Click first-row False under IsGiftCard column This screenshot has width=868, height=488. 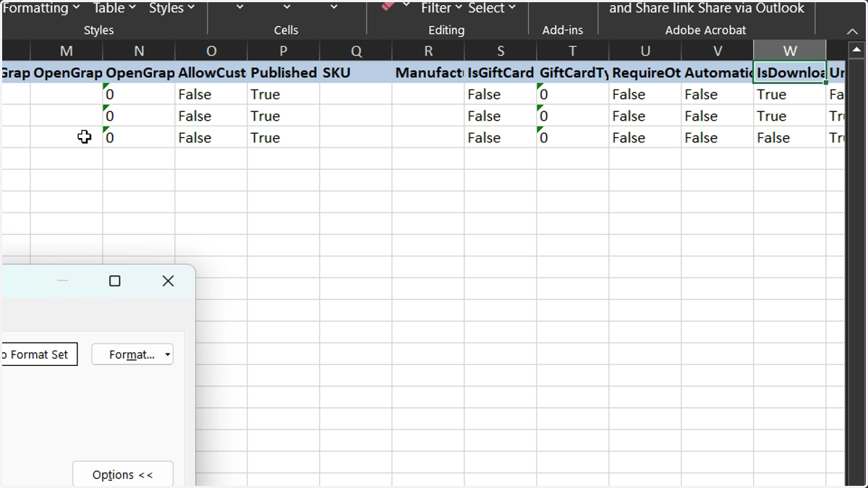click(501, 95)
